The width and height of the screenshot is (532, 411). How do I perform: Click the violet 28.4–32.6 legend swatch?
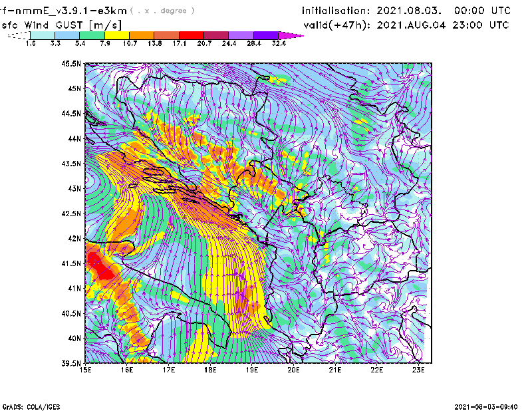(266, 35)
